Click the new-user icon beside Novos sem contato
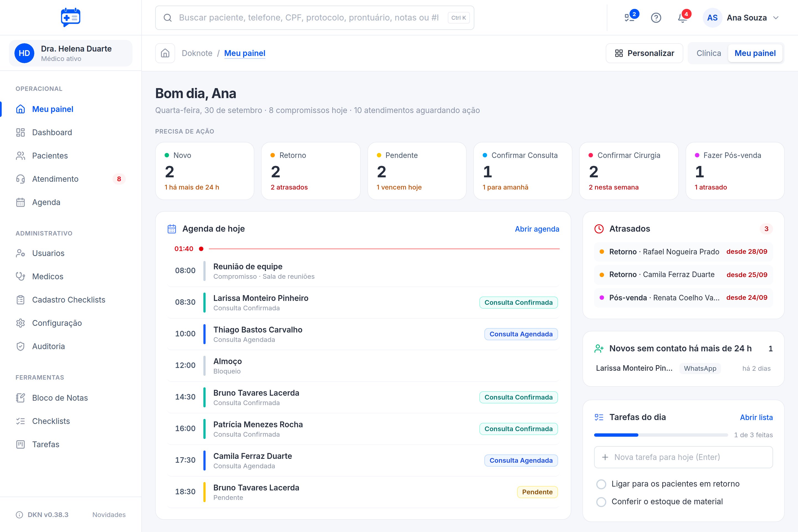Image resolution: width=798 pixels, height=532 pixels. point(599,349)
